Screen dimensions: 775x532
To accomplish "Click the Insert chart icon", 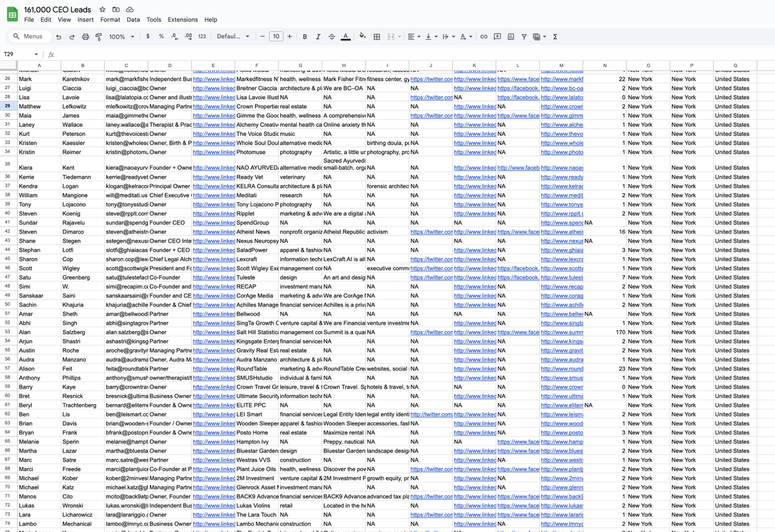I will pyautogui.click(x=510, y=37).
